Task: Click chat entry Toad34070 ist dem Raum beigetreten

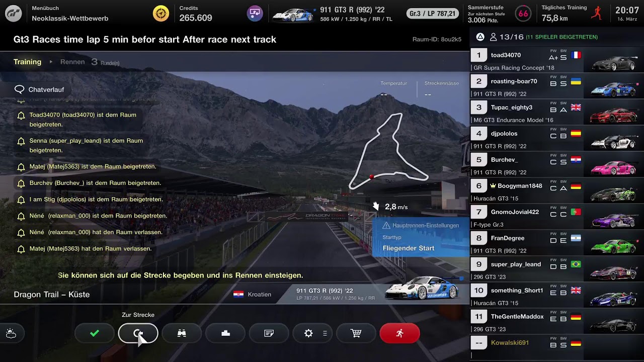Action: coord(83,120)
